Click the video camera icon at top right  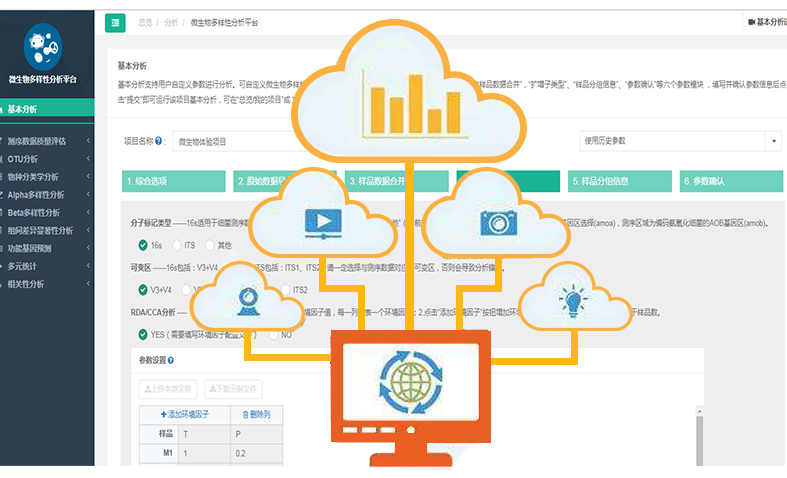(x=751, y=21)
